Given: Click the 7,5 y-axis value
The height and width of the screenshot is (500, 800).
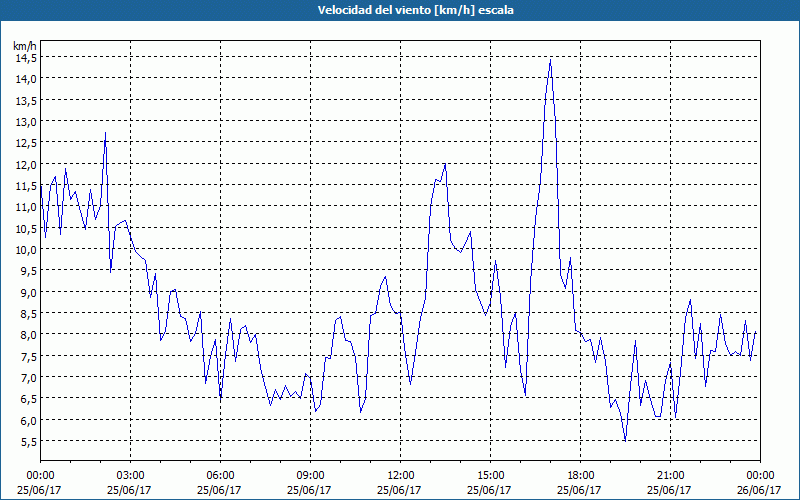Looking at the screenshot, I should click(x=28, y=356).
